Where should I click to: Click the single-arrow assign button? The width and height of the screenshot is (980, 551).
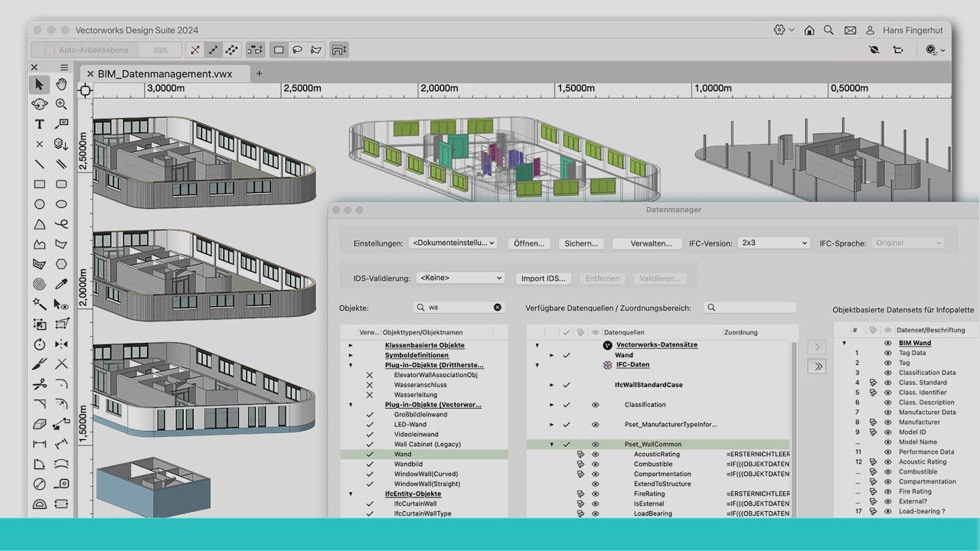click(817, 347)
